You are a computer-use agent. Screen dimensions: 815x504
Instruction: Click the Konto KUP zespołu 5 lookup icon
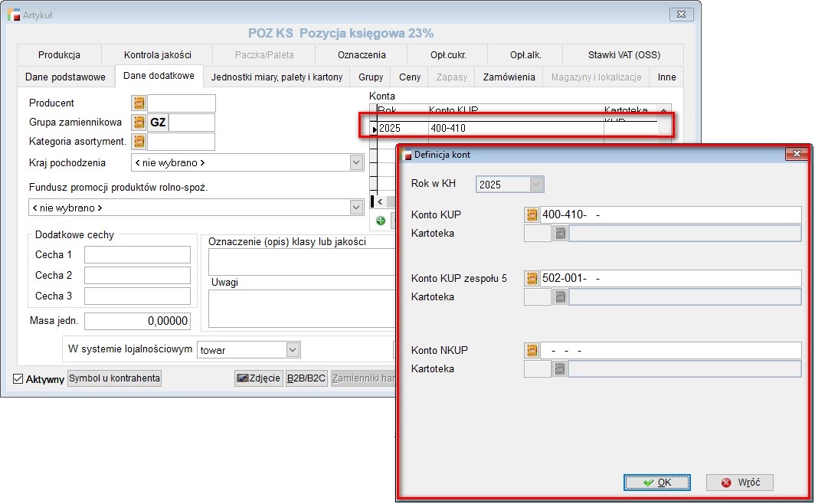coord(532,278)
